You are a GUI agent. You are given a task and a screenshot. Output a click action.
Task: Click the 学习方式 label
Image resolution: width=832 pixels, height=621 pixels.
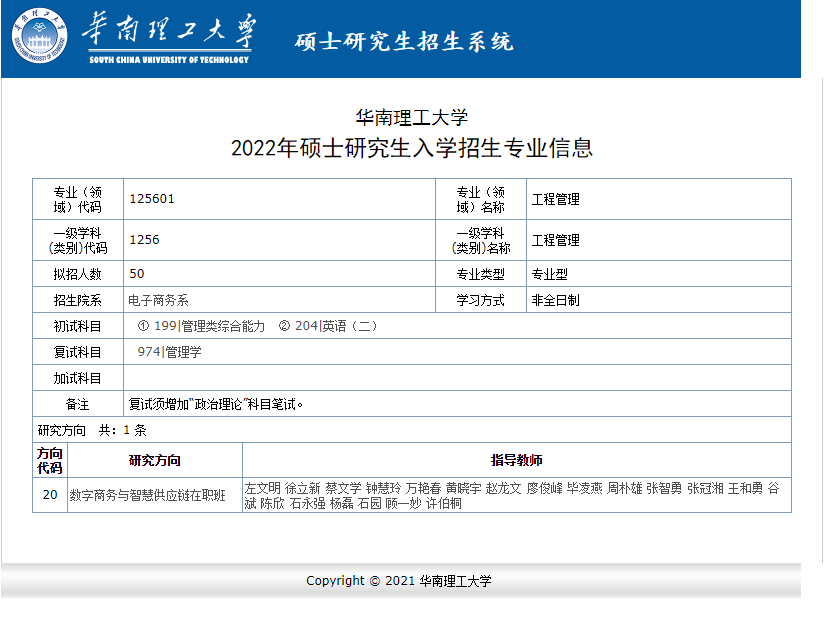click(x=481, y=300)
